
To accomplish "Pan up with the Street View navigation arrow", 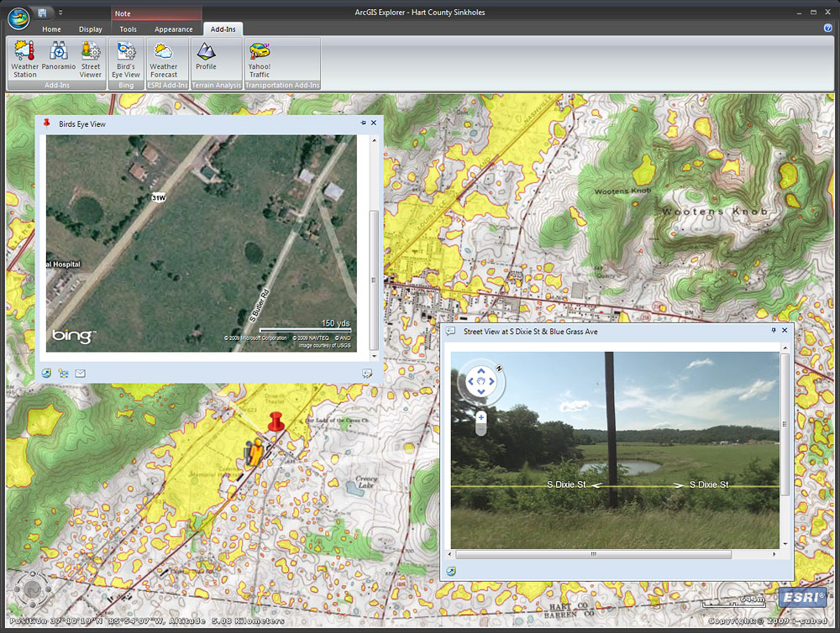I will point(481,370).
